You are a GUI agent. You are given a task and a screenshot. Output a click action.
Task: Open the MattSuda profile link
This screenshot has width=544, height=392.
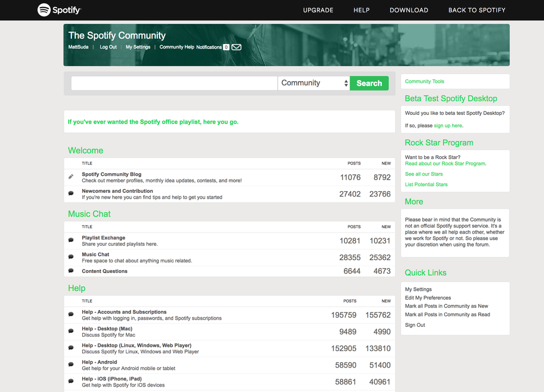pyautogui.click(x=78, y=47)
